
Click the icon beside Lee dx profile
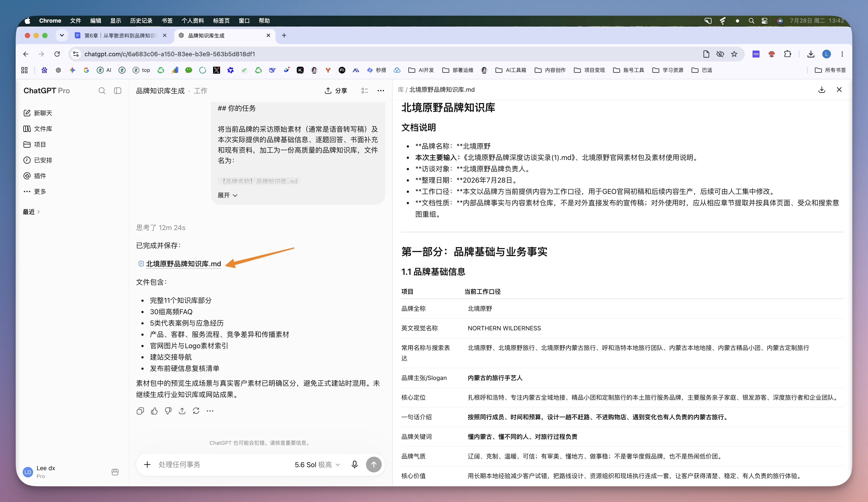point(115,472)
